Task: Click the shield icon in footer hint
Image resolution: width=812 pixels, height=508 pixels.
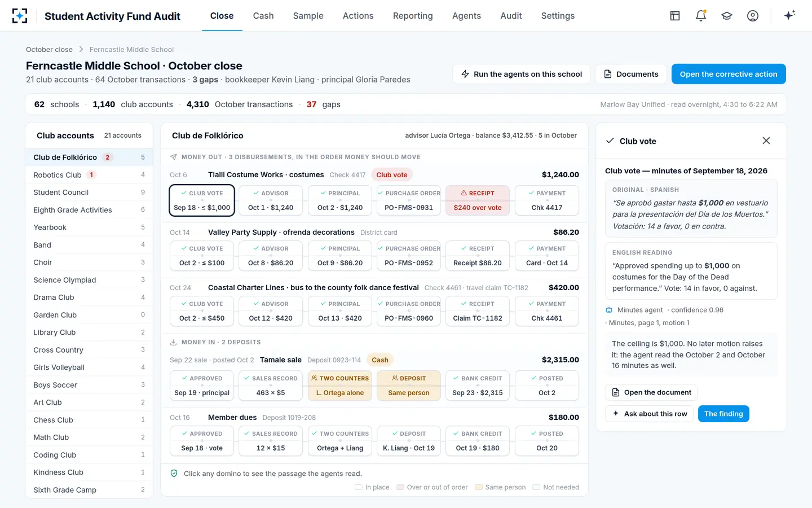Action: (174, 474)
